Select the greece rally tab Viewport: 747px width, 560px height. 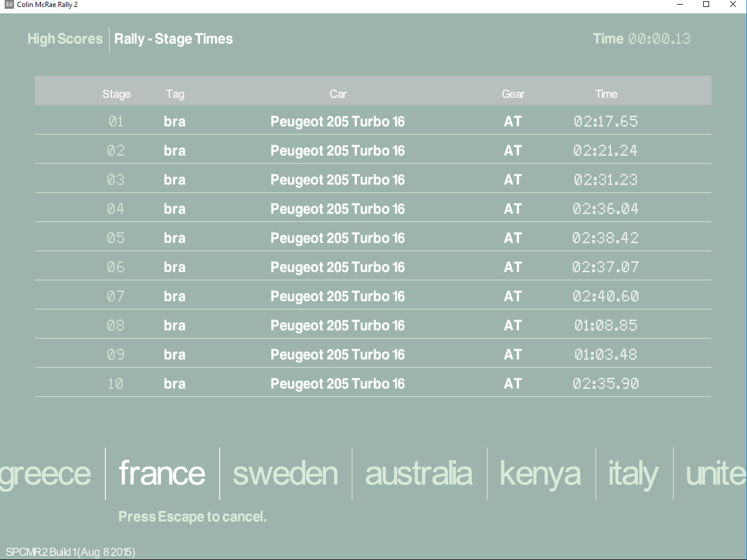tap(45, 474)
